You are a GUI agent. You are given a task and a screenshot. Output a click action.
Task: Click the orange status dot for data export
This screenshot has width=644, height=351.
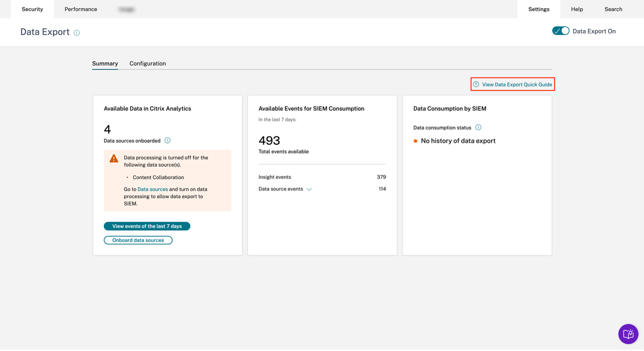click(x=415, y=141)
